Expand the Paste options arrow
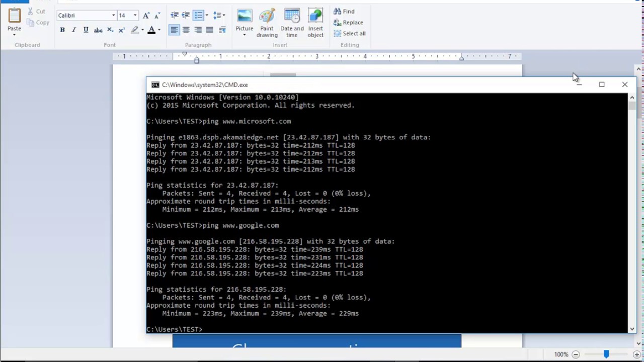644x362 pixels. tap(14, 35)
